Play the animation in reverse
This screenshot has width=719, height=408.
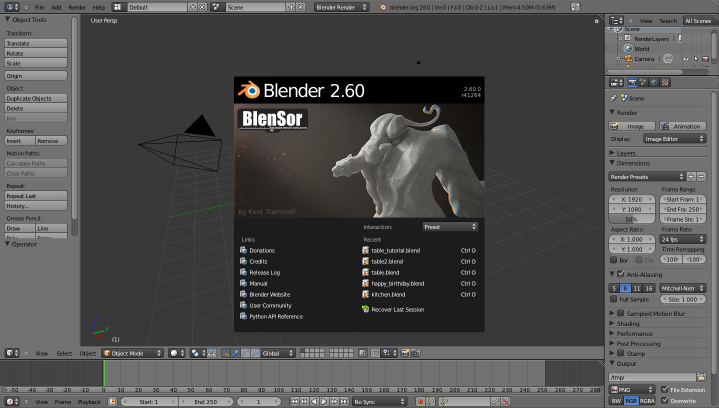(x=314, y=402)
